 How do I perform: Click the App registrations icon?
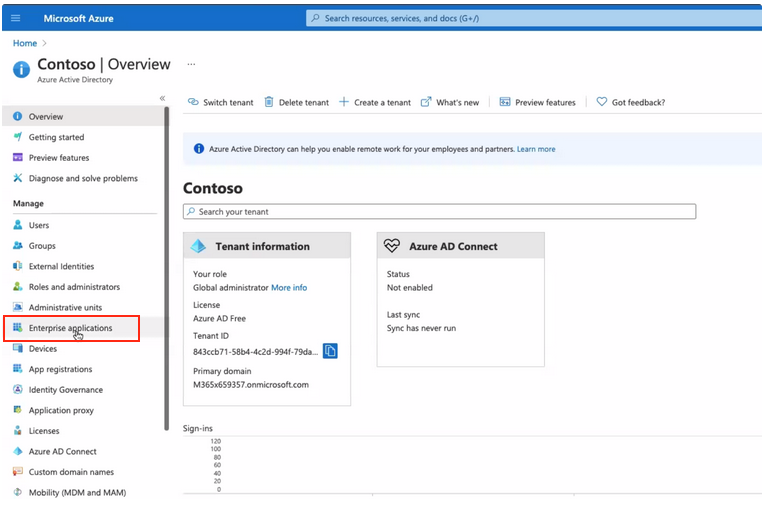point(18,369)
